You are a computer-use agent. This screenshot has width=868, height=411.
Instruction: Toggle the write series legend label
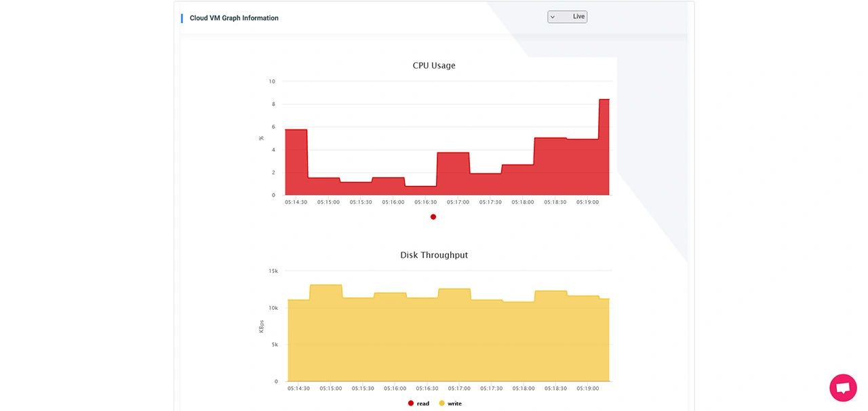pos(454,404)
